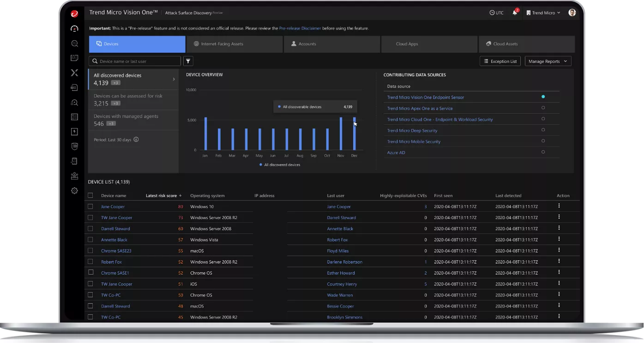Click the filter funnel icon beside search

[188, 61]
